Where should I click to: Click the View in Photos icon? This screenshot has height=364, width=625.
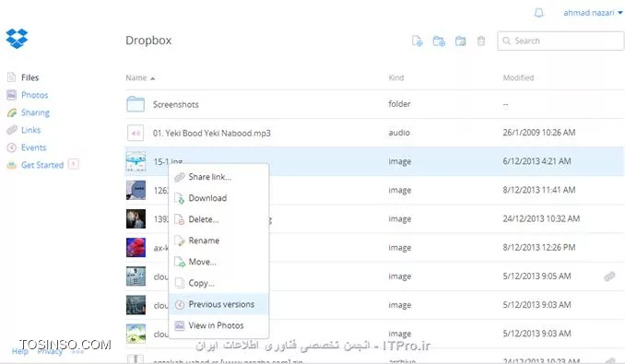180,325
